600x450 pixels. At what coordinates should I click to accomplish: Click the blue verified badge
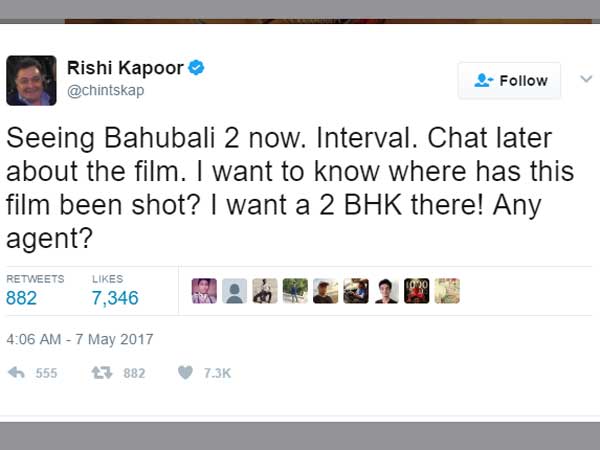click(x=196, y=68)
